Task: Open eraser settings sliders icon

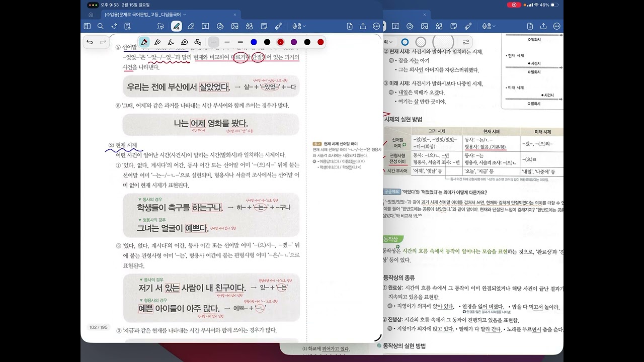Action: [x=466, y=42]
